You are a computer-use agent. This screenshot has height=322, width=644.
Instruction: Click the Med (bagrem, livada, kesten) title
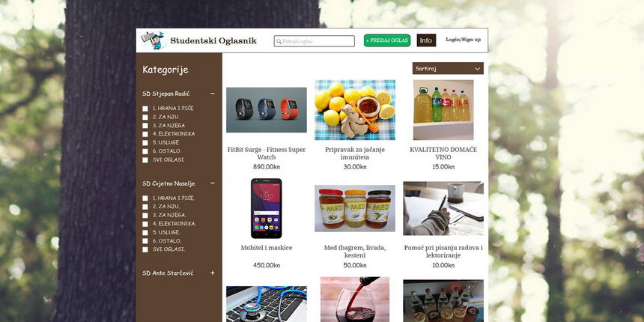tap(355, 252)
